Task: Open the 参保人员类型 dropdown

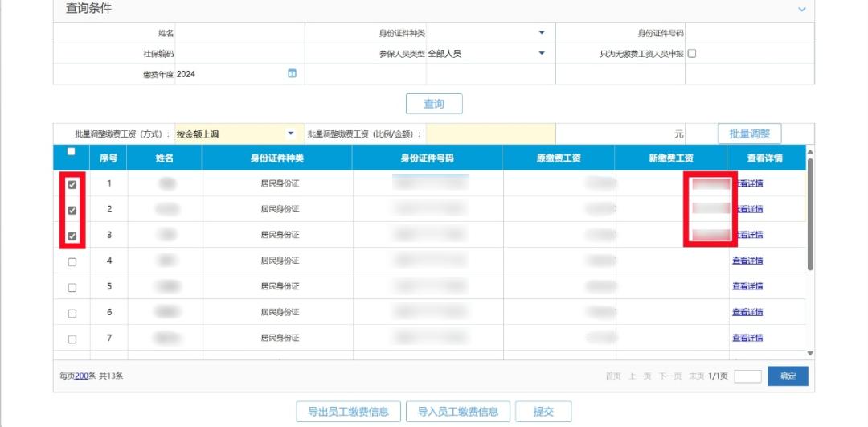Action: (x=541, y=54)
